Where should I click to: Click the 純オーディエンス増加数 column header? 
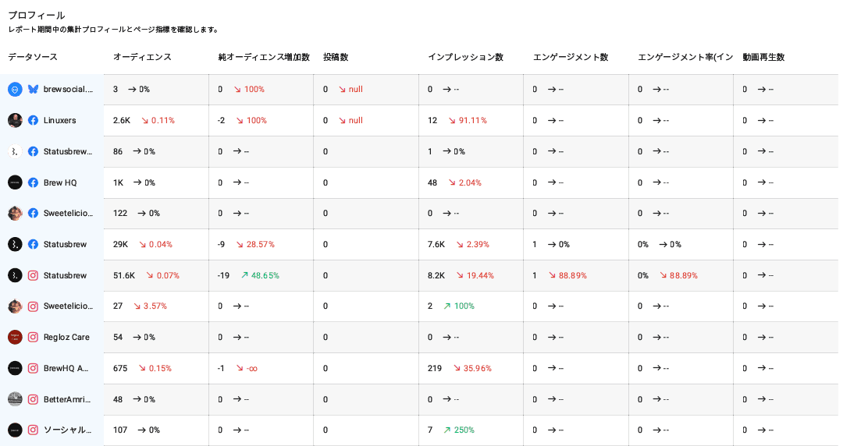pyautogui.click(x=264, y=57)
